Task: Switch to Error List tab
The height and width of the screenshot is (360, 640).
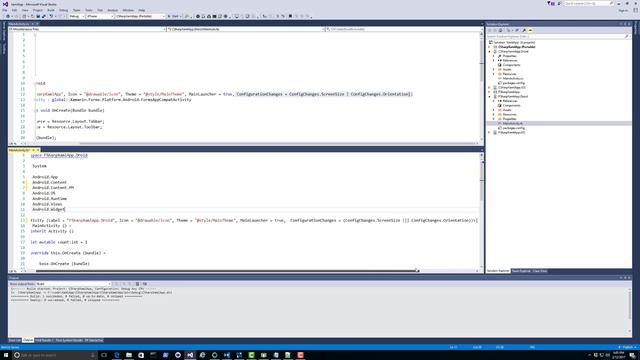Action: tap(14, 340)
